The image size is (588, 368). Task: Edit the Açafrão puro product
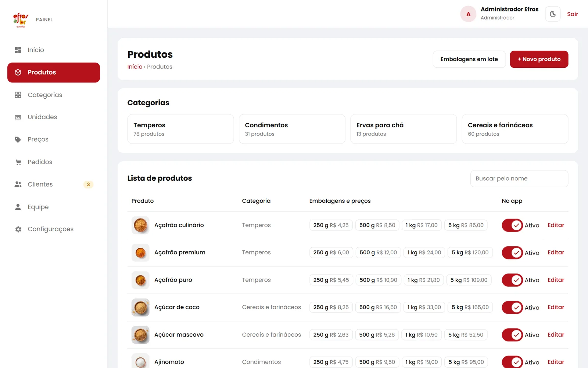[556, 280]
